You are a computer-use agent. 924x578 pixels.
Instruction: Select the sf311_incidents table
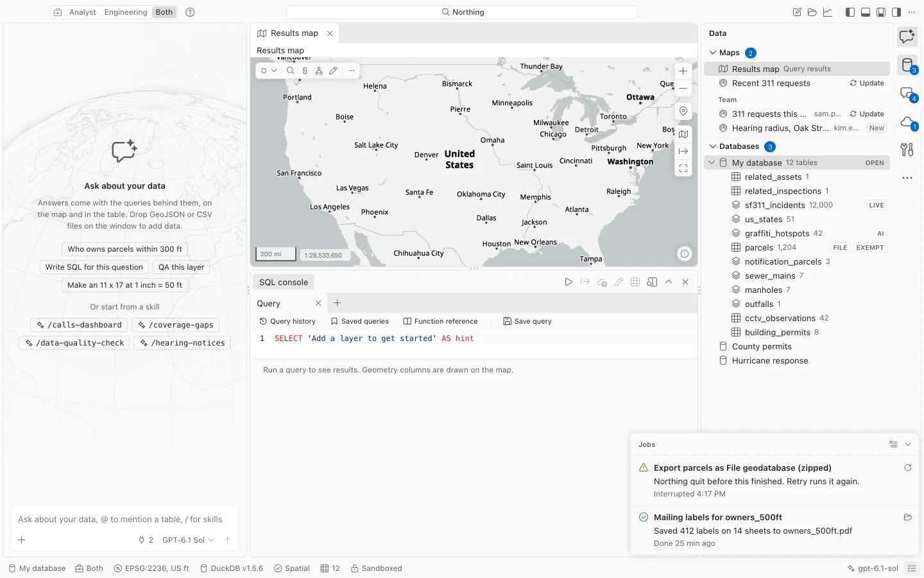click(x=797, y=206)
